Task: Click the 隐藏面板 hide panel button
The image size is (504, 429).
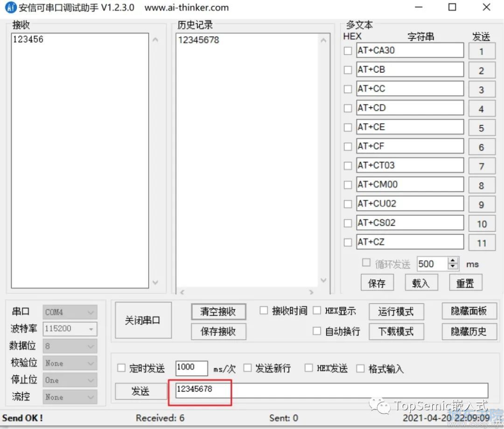Action: pos(469,311)
